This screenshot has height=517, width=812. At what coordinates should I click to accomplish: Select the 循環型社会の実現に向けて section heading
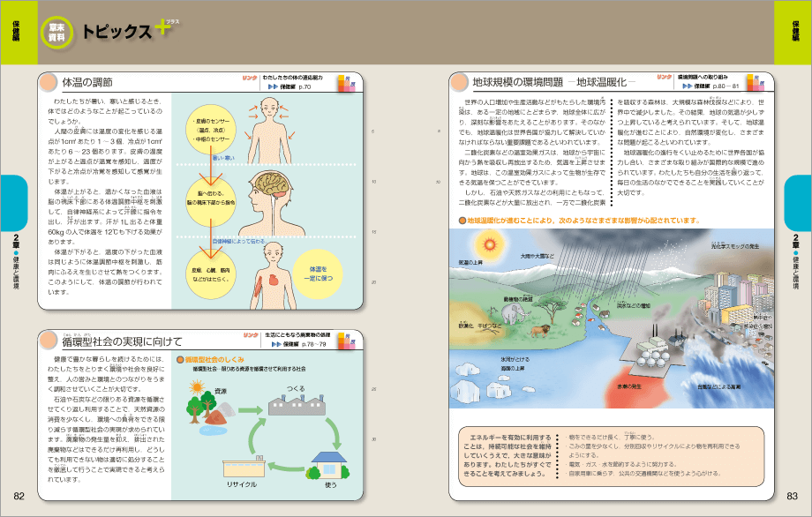[122, 341]
